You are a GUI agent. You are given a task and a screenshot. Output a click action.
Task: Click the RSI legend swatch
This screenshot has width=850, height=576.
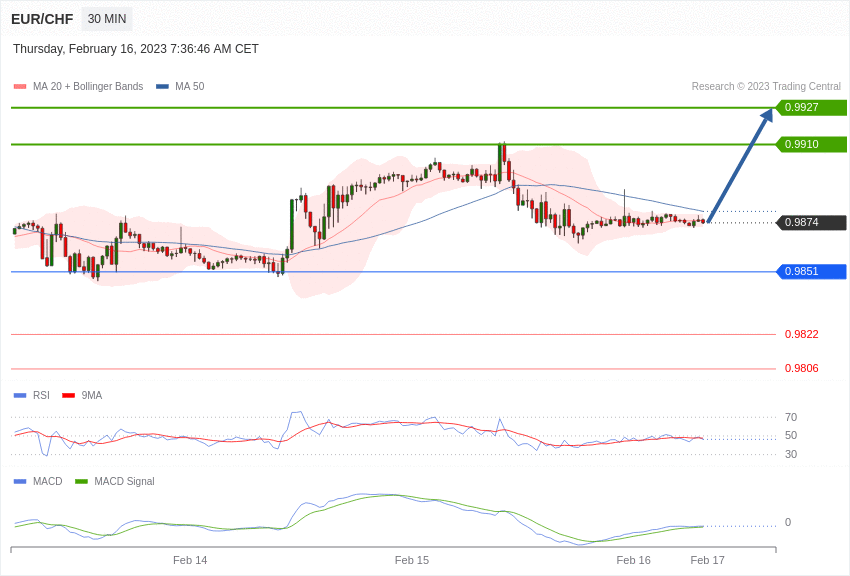[x=20, y=396]
